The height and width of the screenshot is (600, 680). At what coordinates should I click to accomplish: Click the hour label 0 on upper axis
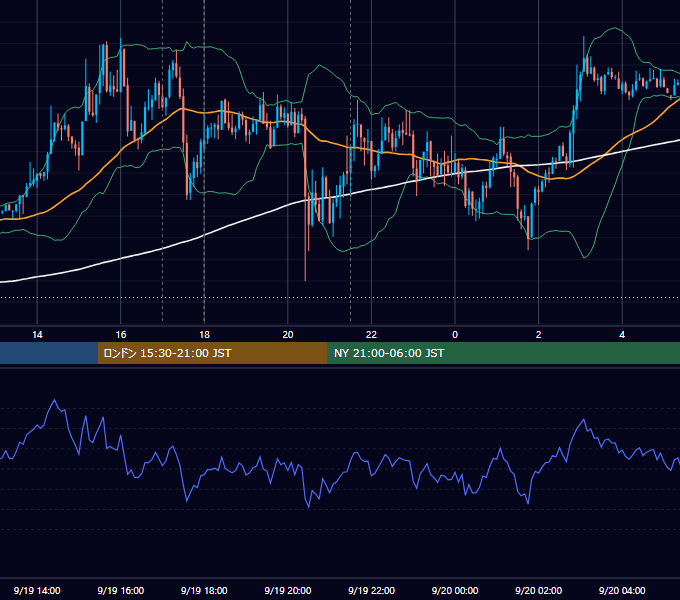click(x=455, y=335)
